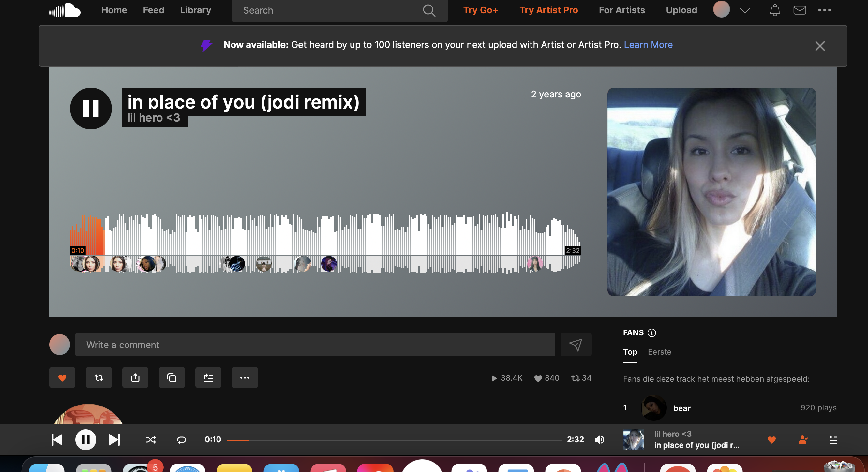Open the Try Artist Pro link
Image resolution: width=868 pixels, height=472 pixels.
(x=548, y=10)
